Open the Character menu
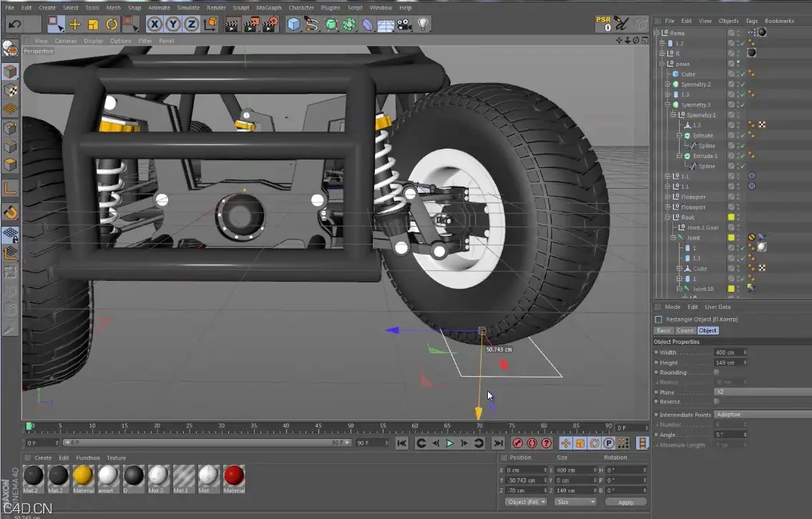The image size is (812, 519). 301,8
